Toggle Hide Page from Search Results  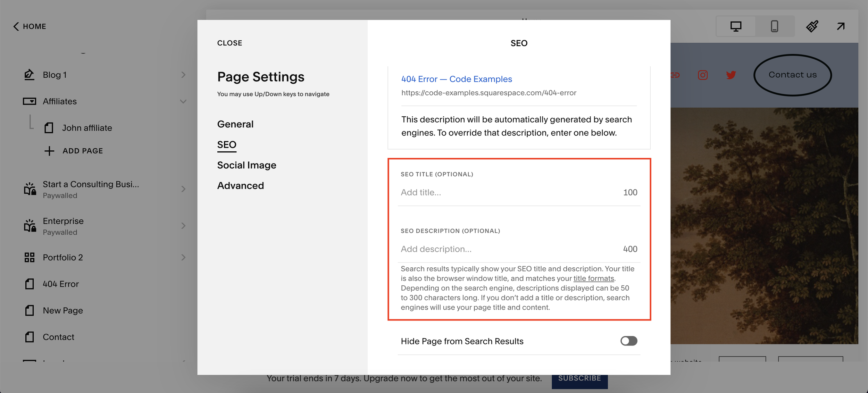click(x=628, y=341)
